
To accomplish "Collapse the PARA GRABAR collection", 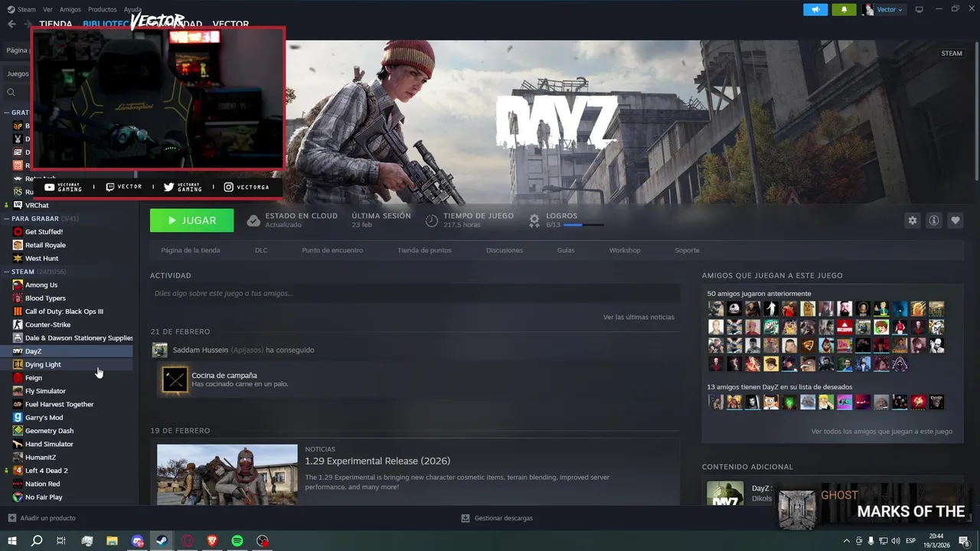I will 7,218.
